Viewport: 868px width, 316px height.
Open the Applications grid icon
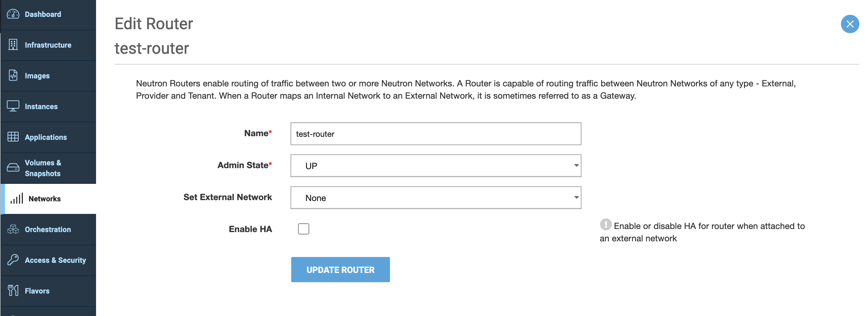pyautogui.click(x=13, y=136)
